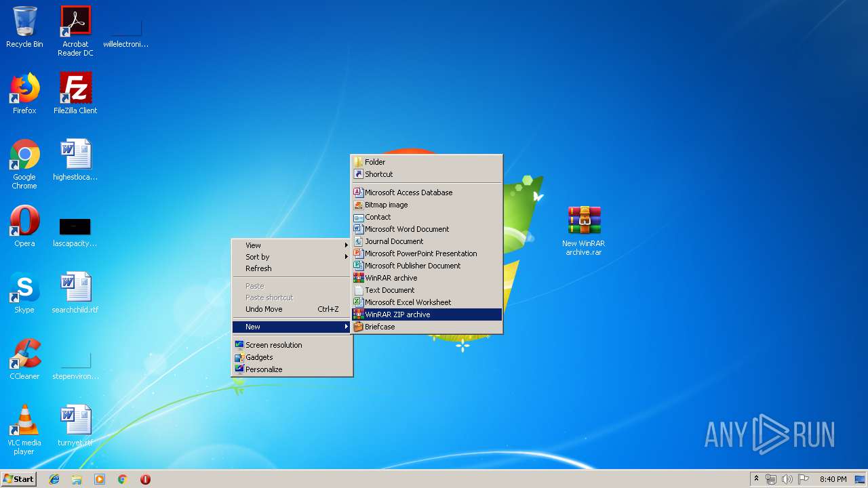Choose Refresh from context menu
The height and width of the screenshot is (488, 868).
pos(292,268)
